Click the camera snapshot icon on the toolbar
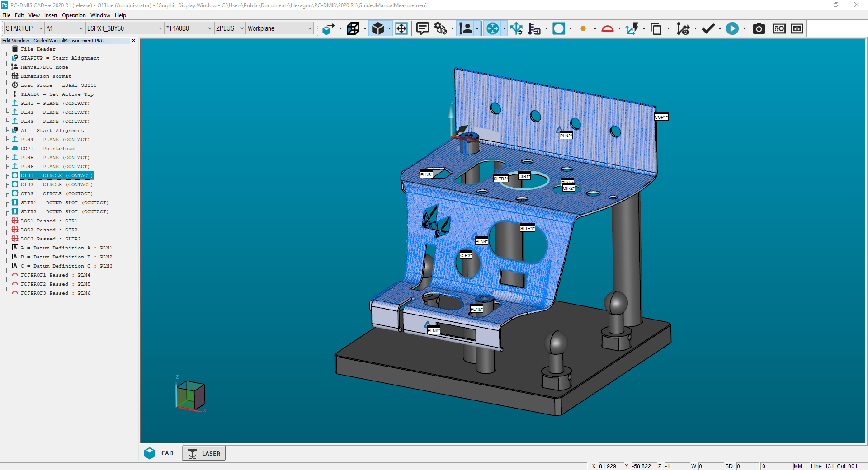Image resolution: width=868 pixels, height=470 pixels. point(759,28)
